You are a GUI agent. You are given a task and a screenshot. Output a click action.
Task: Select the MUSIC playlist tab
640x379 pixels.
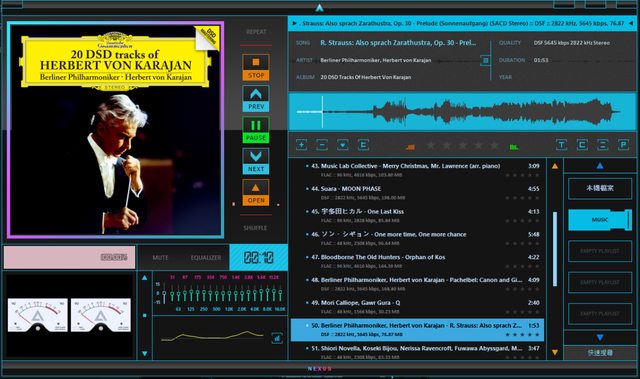600,220
